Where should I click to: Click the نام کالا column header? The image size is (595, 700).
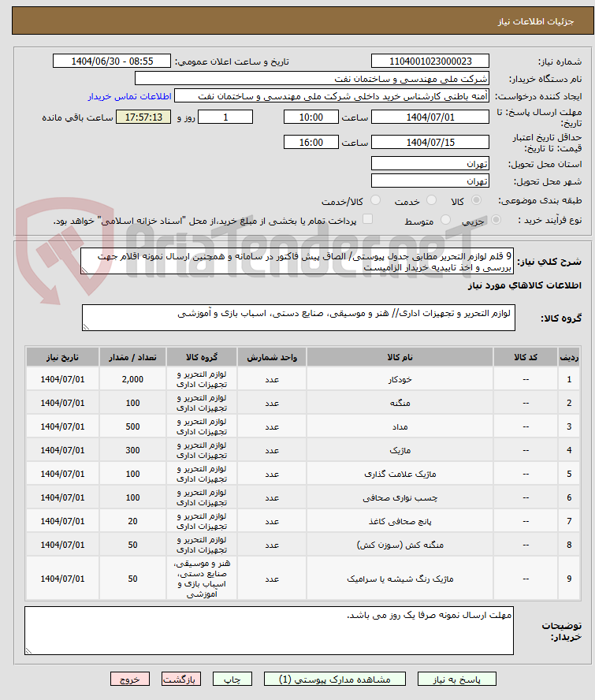[400, 357]
